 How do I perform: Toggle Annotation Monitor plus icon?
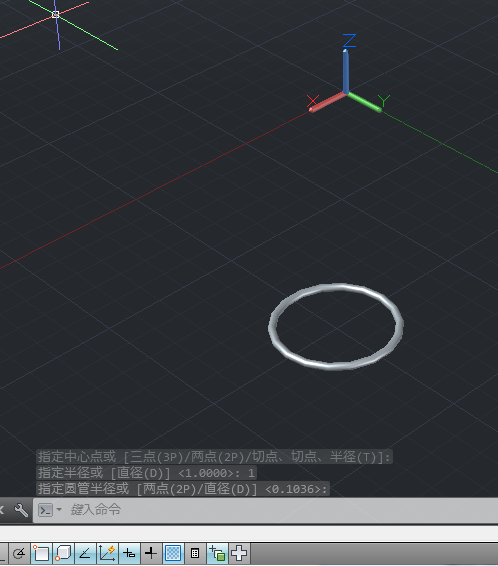pyautogui.click(x=239, y=553)
